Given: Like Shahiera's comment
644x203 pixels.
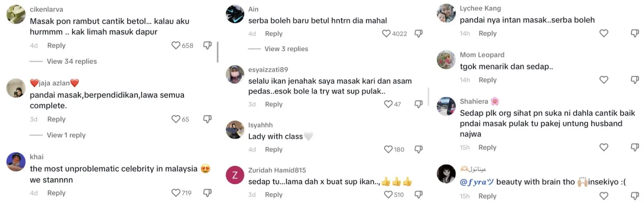Looking at the screenshot, I should [x=604, y=148].
